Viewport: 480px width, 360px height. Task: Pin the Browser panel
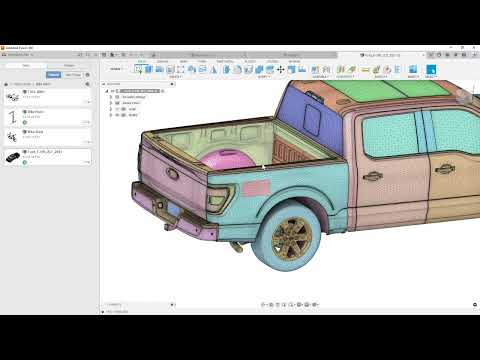(172, 84)
